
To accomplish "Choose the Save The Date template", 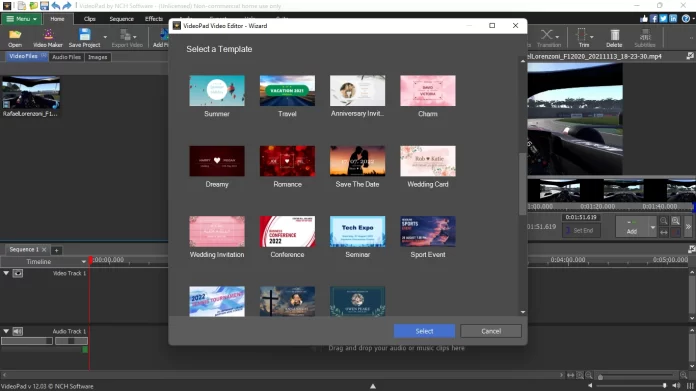I will point(357,161).
